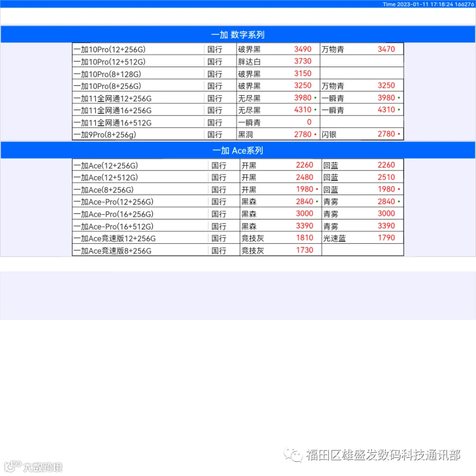
Task: Click model name '一加10Pro(8+256G)'
Action: [107, 86]
